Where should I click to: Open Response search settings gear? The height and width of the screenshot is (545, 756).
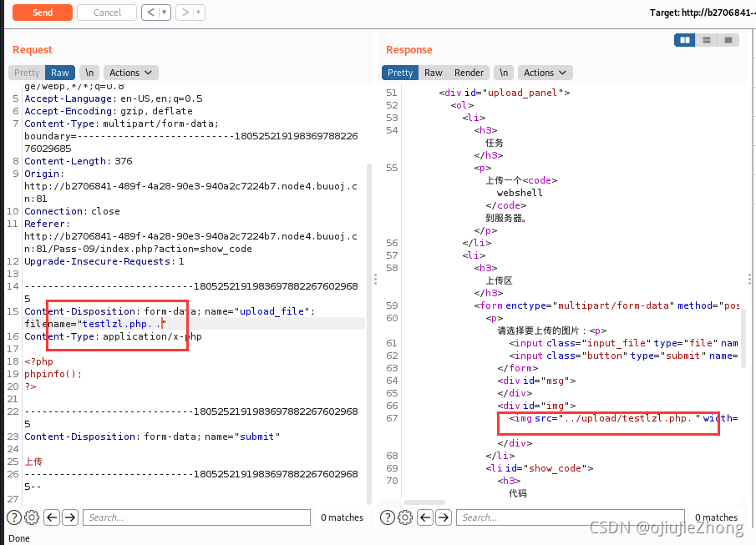coord(405,517)
